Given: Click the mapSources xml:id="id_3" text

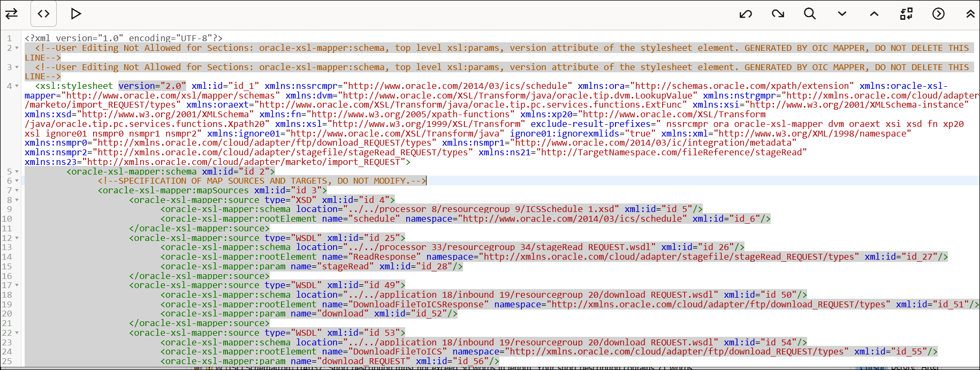Looking at the screenshot, I should [288, 191].
